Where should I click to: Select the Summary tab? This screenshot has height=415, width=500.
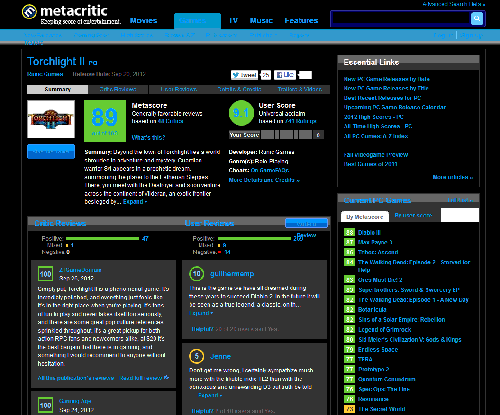pyautogui.click(x=58, y=89)
